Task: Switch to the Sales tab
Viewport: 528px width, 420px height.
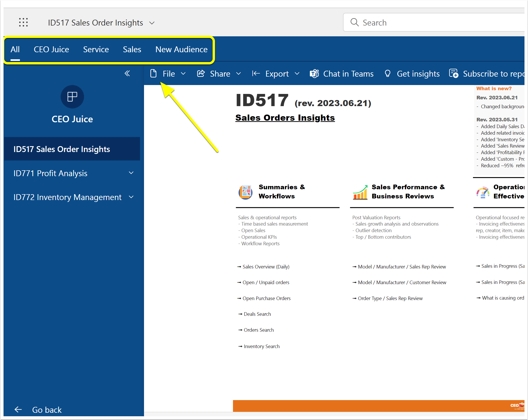Action: coord(132,49)
